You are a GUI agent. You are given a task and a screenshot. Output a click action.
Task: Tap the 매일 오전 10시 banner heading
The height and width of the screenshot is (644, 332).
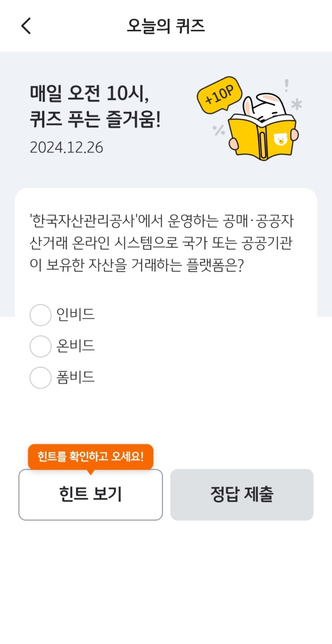click(95, 106)
